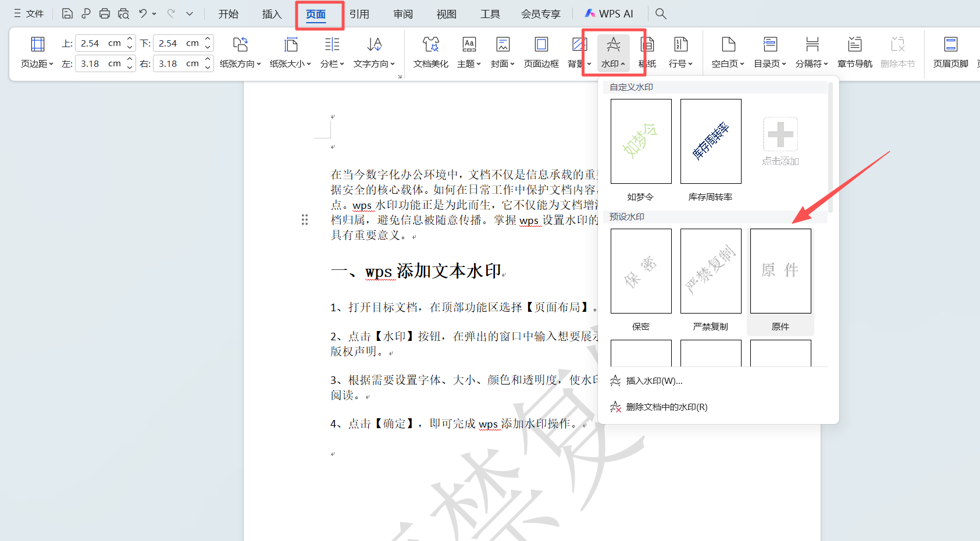Open the 纸张大小 paper size tool
The image size is (980, 541).
coord(290,52)
